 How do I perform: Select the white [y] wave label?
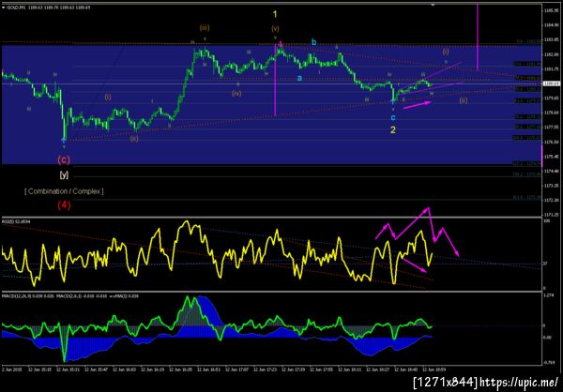[x=64, y=175]
